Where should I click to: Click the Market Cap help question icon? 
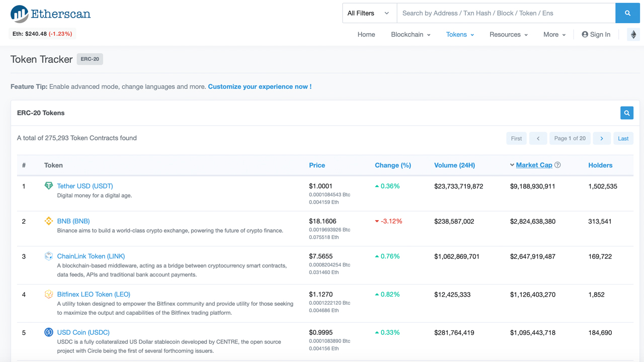(557, 165)
